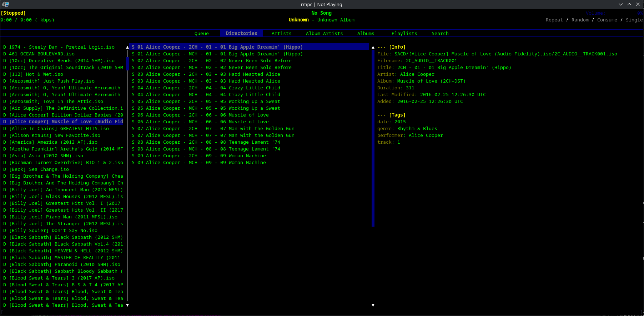Open '[Aerosmith] Just Push Play.iso' directory

63,81
